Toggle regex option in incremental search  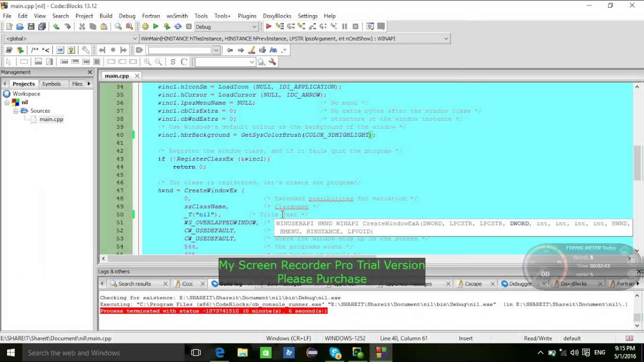284,50
